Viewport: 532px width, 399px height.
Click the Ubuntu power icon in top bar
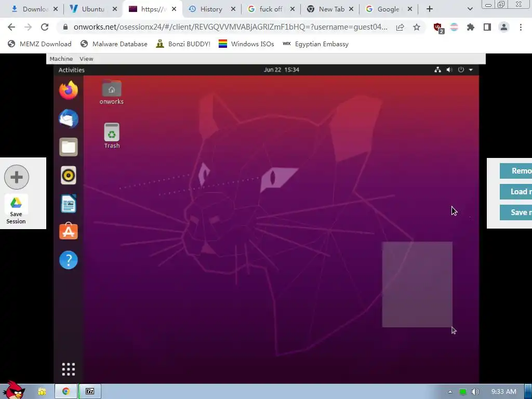click(x=461, y=70)
